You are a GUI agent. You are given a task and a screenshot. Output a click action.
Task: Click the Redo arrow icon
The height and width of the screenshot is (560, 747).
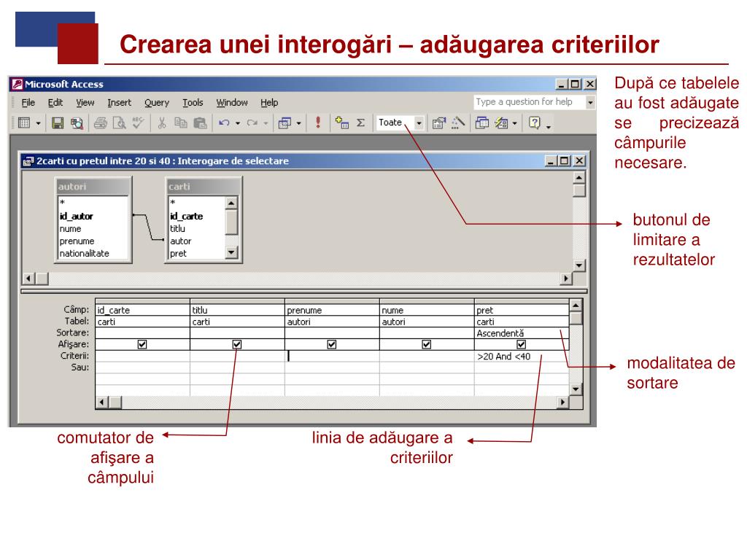tap(252, 122)
